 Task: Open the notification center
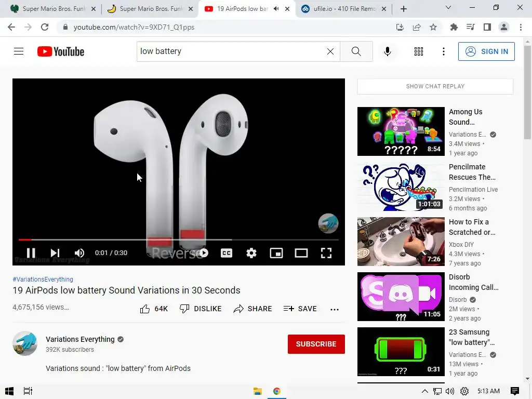pyautogui.click(x=515, y=391)
